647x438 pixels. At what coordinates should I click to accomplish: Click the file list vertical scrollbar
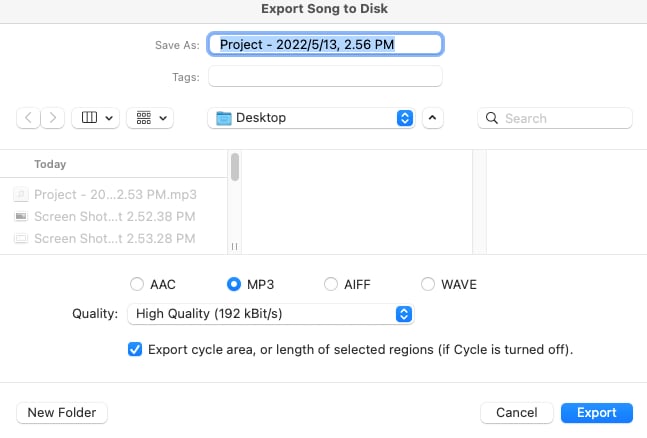[x=235, y=167]
